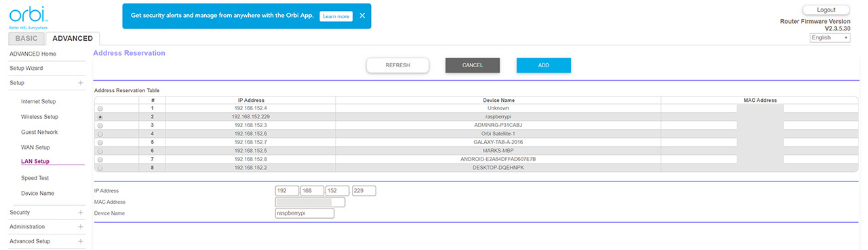Image resolution: width=868 pixels, height=250 pixels.
Task: Close the Orbi App banner
Action: 362,16
